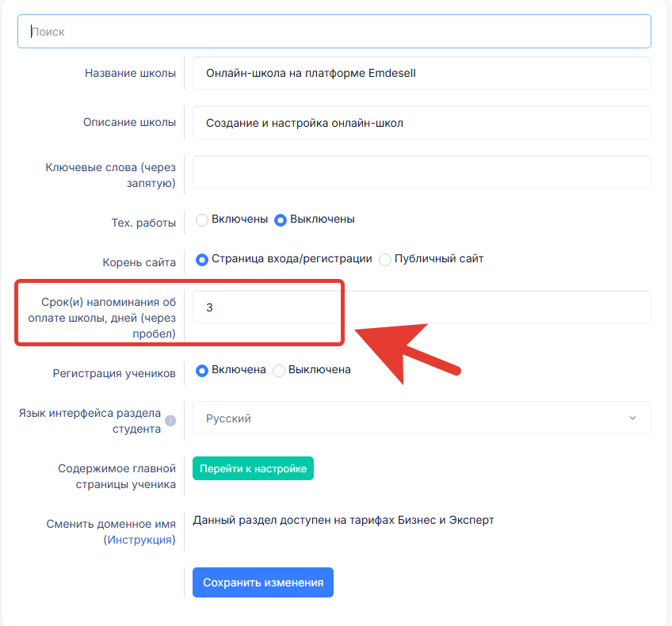Viewport: 672px width, 626px height.
Task: Set Регистрация учеников to Выключена
Action: click(x=279, y=370)
